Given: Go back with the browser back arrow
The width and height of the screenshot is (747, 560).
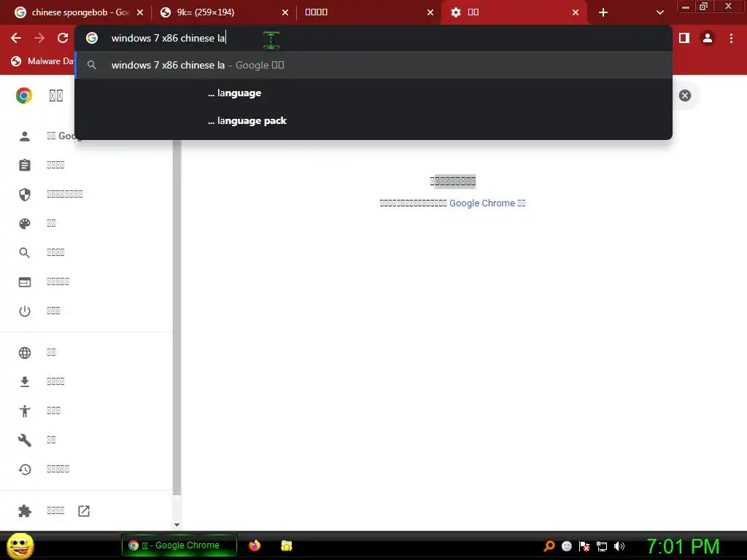Looking at the screenshot, I should (x=16, y=38).
